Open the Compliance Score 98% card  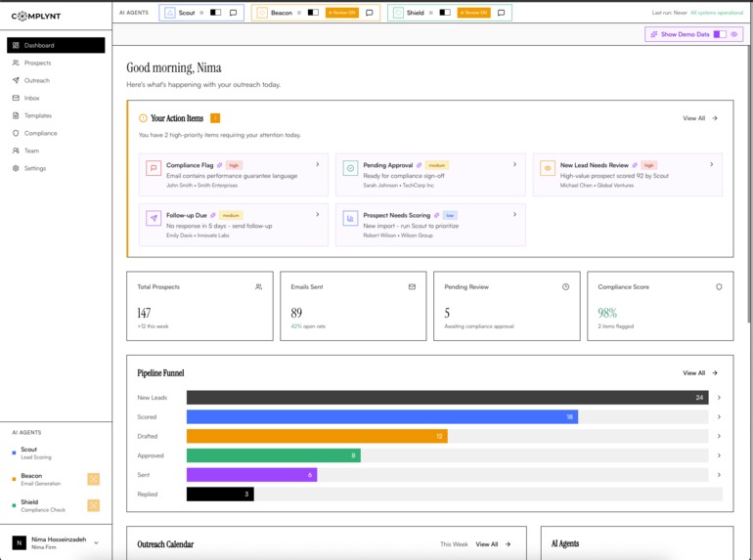660,306
